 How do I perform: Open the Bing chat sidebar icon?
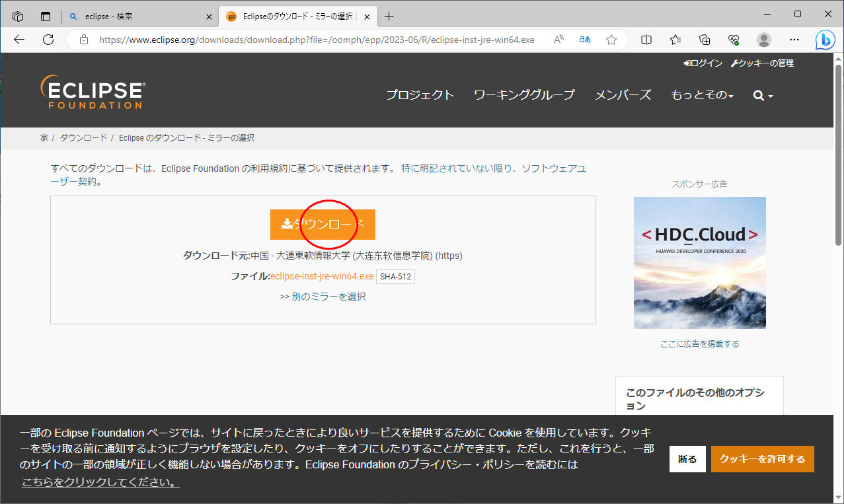coord(825,40)
